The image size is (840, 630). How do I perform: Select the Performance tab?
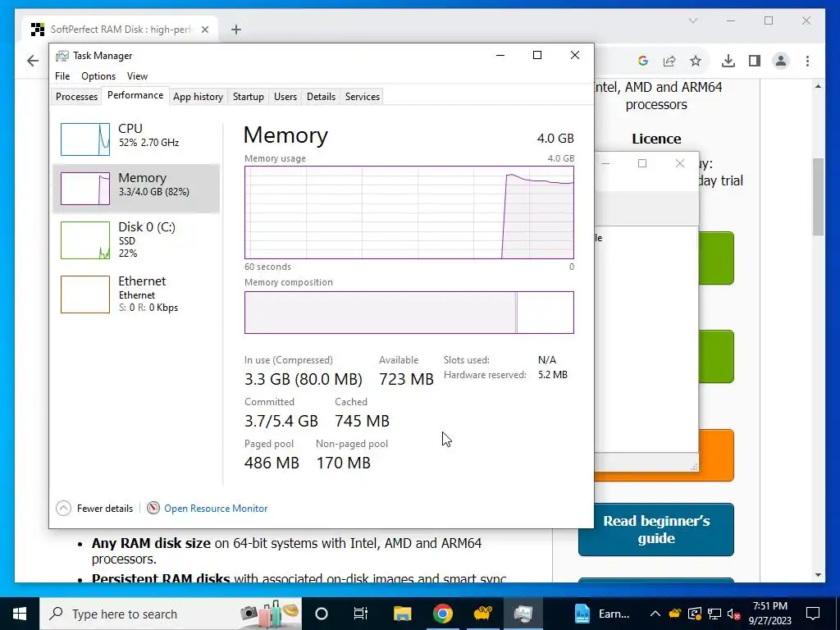(x=135, y=95)
